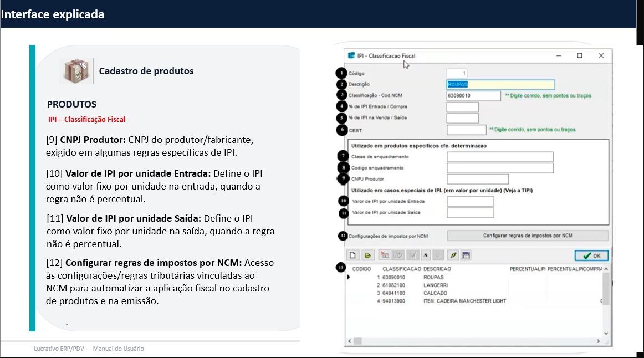
Task: Focus the CEST input field
Action: pos(466,130)
